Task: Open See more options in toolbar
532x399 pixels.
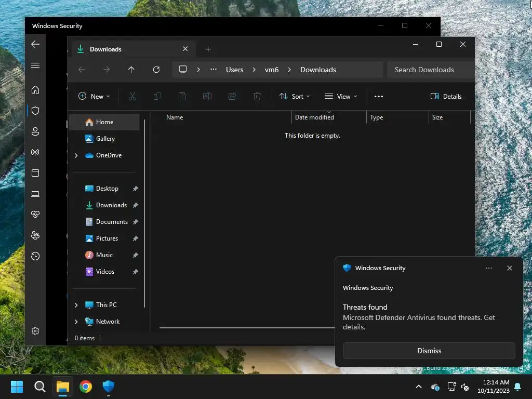Action: (379, 96)
